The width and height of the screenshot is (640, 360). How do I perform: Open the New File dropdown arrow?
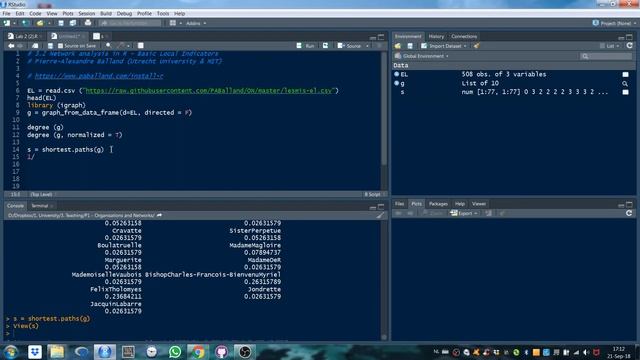[x=14, y=23]
